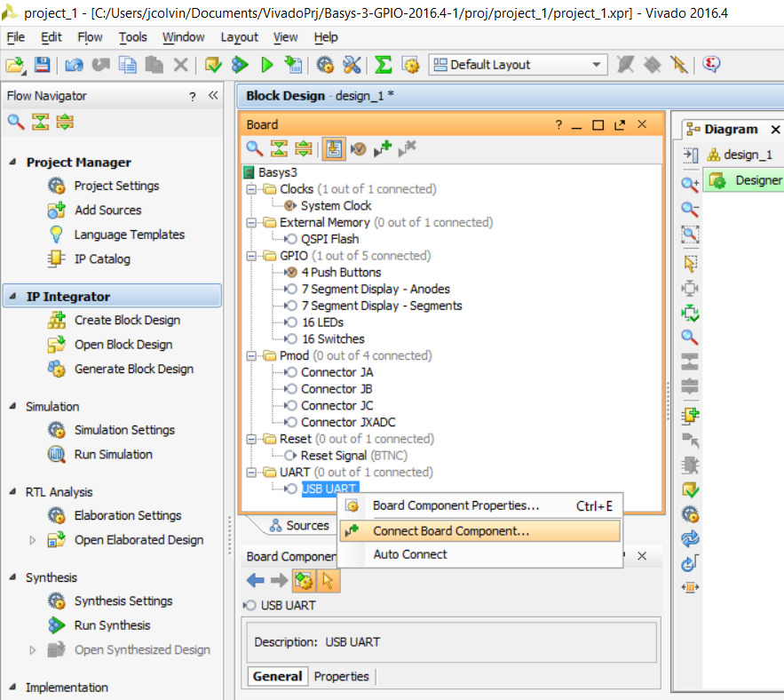The width and height of the screenshot is (784, 700).
Task: Collapse the GPIO folder in Board tree
Action: tap(251, 256)
